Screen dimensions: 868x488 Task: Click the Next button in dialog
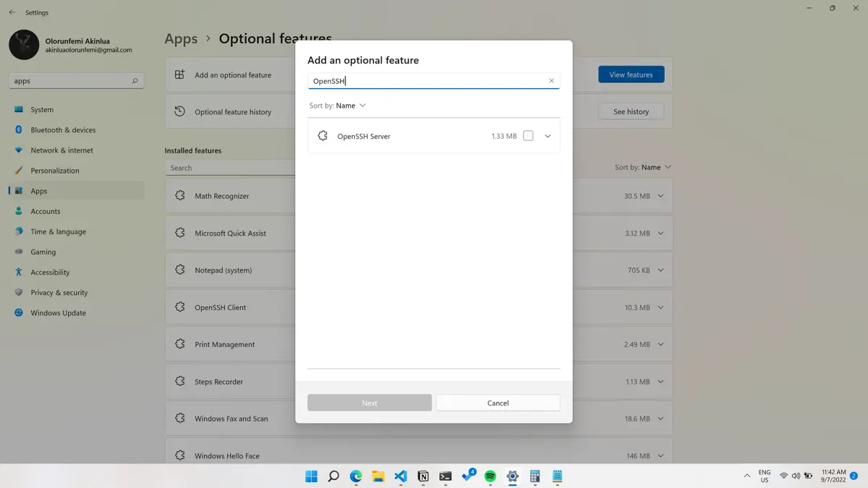(x=370, y=403)
